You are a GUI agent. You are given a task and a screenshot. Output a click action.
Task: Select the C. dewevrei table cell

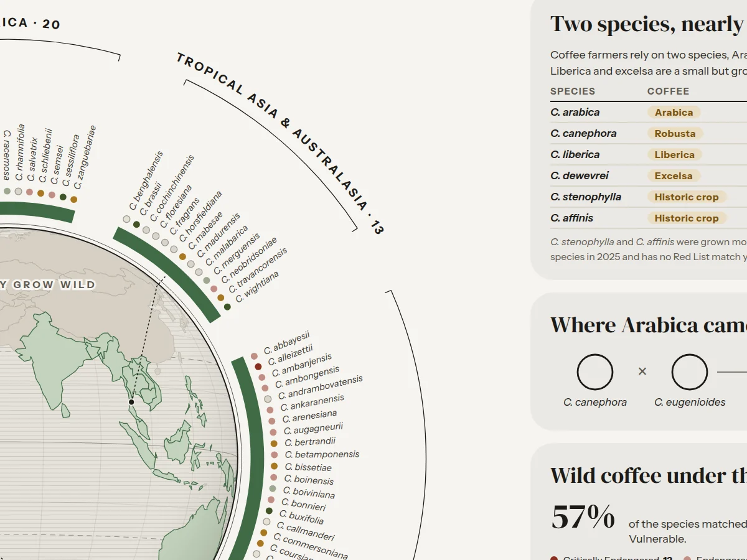coord(580,176)
